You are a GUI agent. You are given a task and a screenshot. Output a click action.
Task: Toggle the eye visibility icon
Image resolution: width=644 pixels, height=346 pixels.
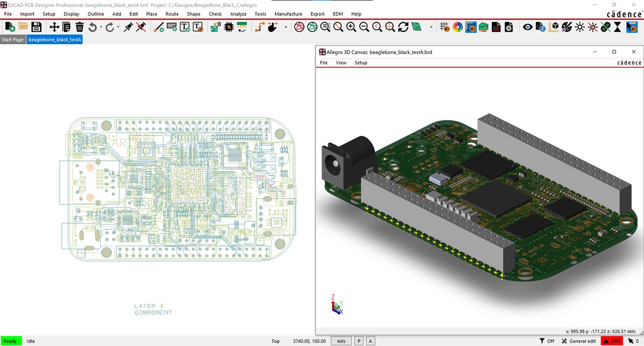click(x=528, y=27)
